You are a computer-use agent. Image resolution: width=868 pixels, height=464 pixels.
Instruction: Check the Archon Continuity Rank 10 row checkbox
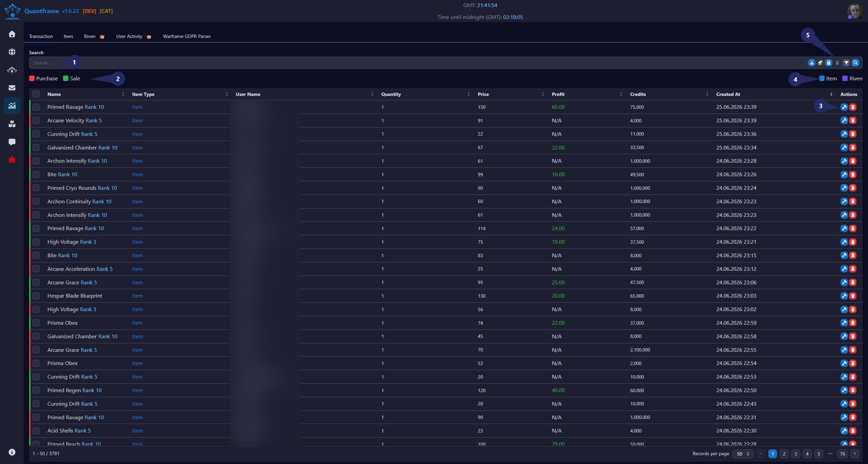[36, 201]
